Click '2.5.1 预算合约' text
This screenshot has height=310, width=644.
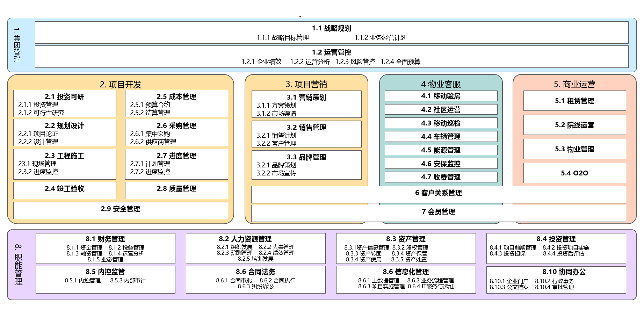click(150, 105)
